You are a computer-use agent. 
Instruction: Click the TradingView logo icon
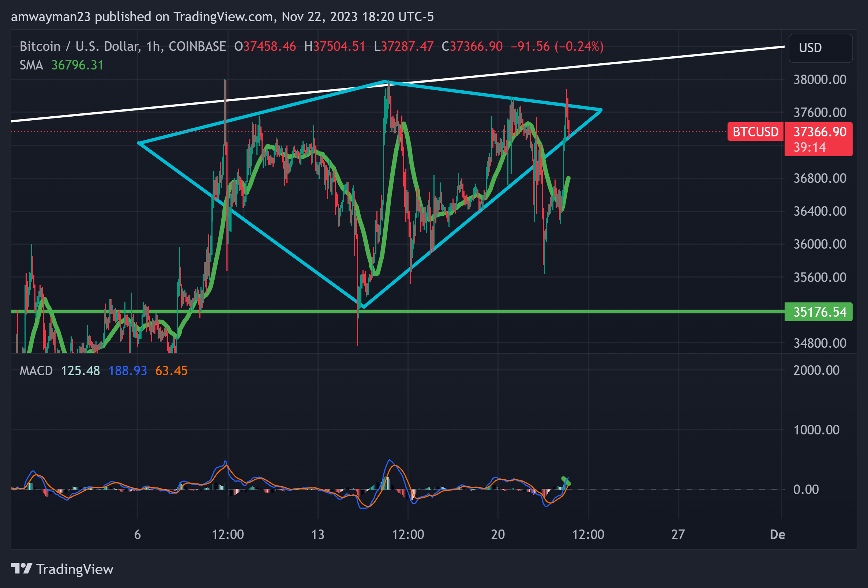[x=21, y=569]
